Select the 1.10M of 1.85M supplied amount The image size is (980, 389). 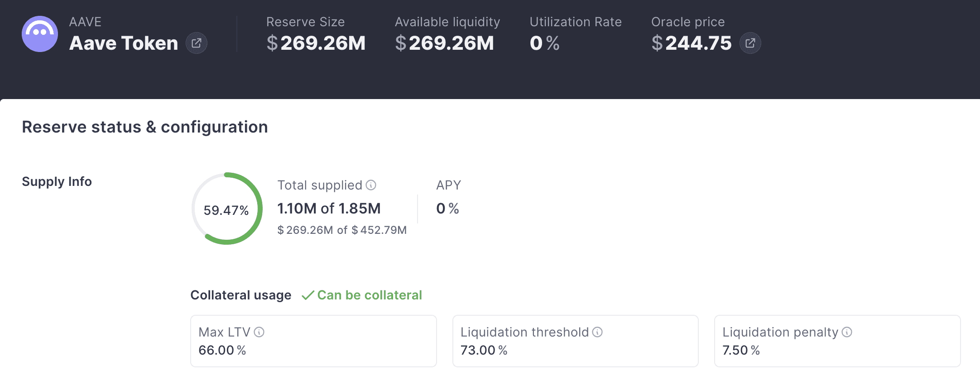329,209
